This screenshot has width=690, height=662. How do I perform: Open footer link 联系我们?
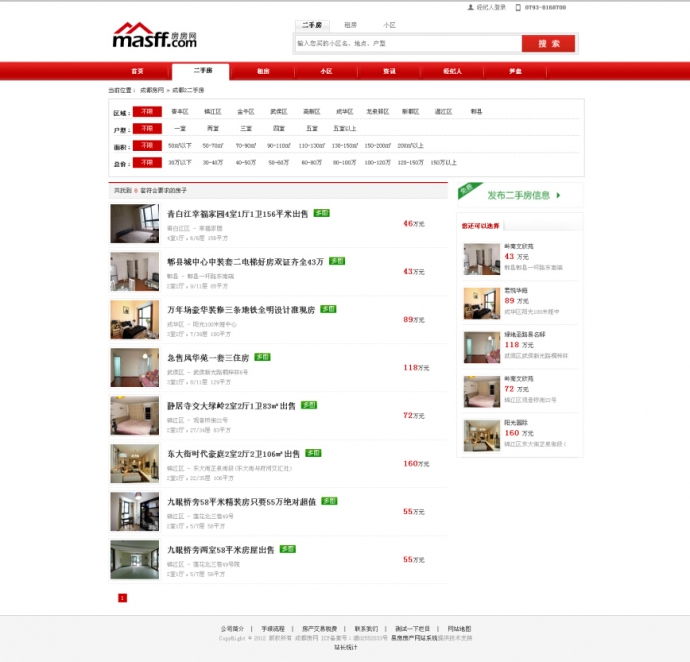(366, 629)
